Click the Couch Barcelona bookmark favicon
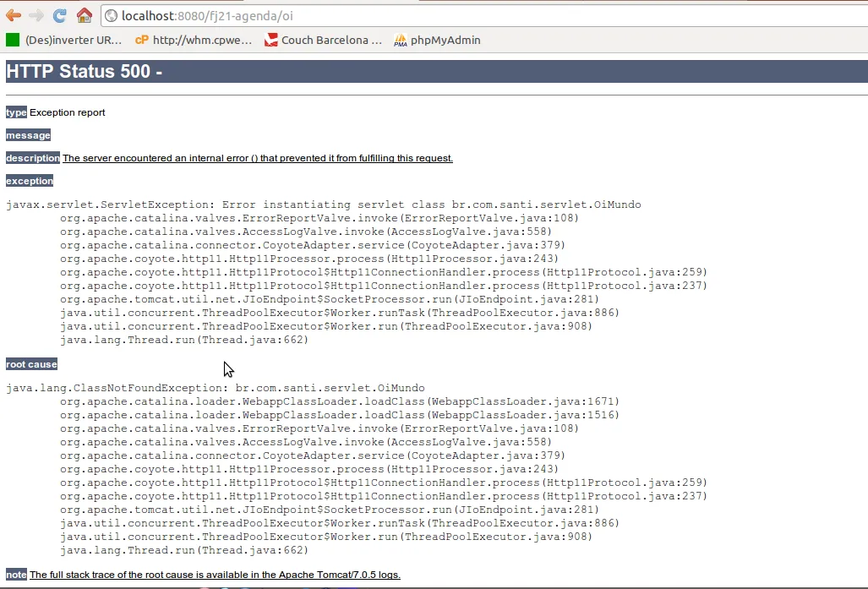This screenshot has width=868, height=589. (270, 40)
